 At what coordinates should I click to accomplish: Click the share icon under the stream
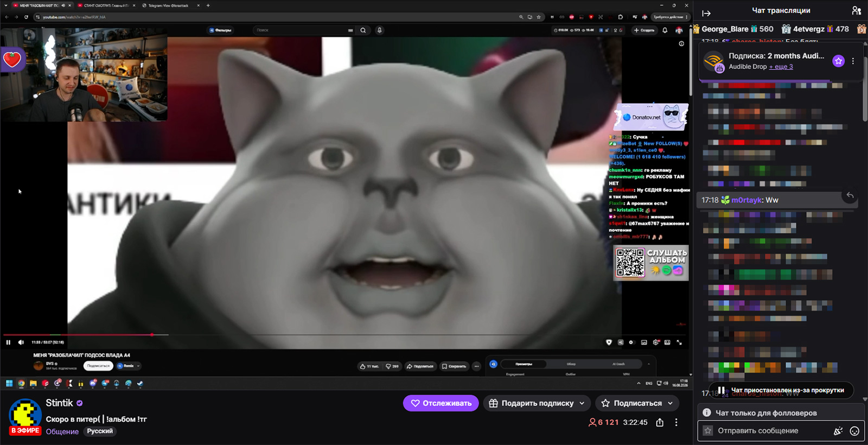(660, 422)
